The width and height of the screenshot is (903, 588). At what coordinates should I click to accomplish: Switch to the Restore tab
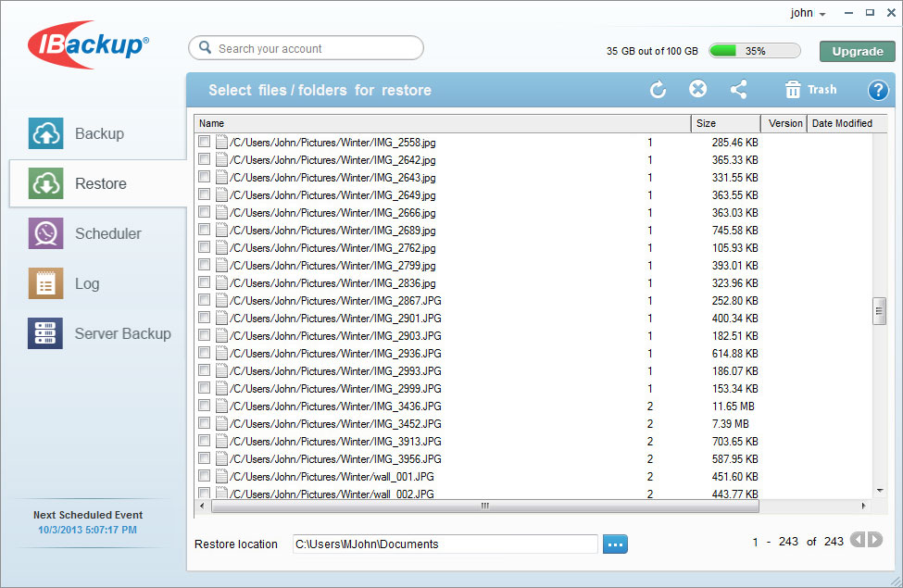[98, 183]
